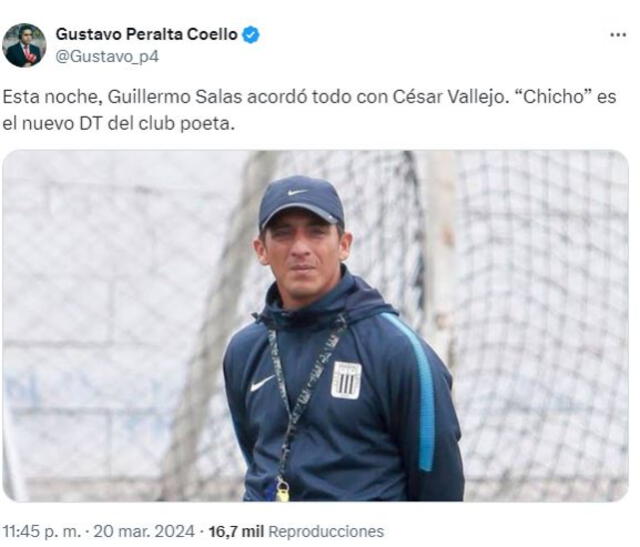Click Gustavo Peralta Coello's profile avatar
This screenshot has height=547, width=640.
coord(24,45)
